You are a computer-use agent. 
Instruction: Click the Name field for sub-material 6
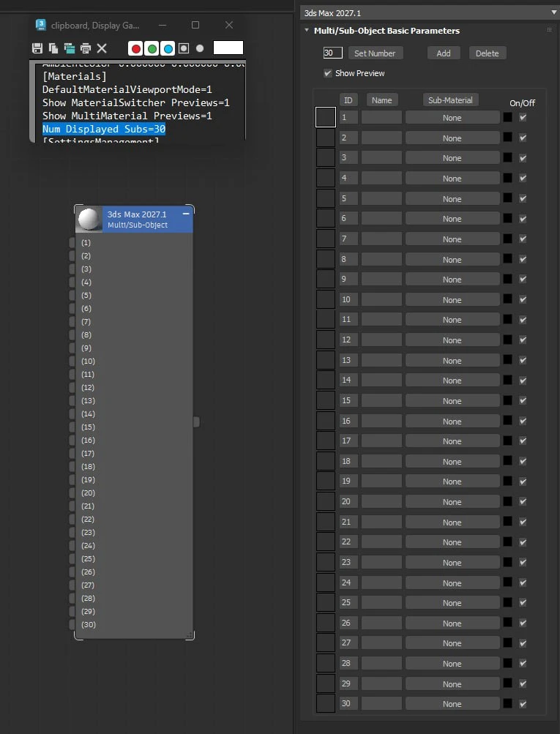(x=381, y=219)
